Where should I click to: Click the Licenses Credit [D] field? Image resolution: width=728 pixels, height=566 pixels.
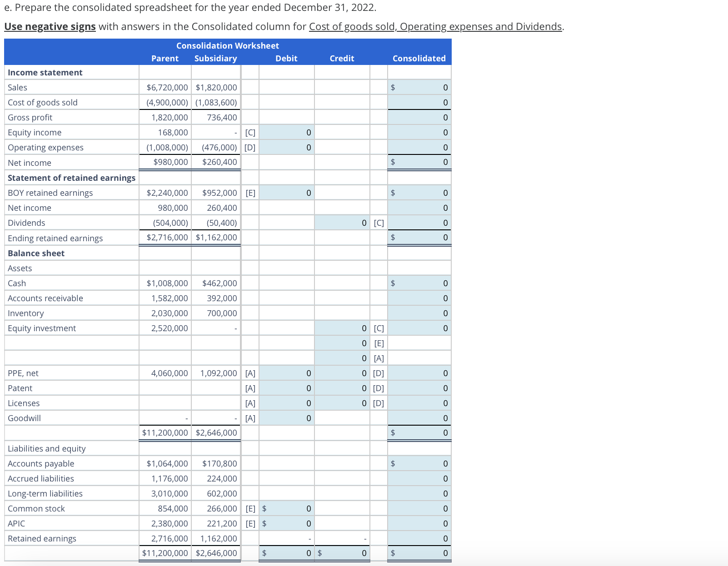coord(342,403)
